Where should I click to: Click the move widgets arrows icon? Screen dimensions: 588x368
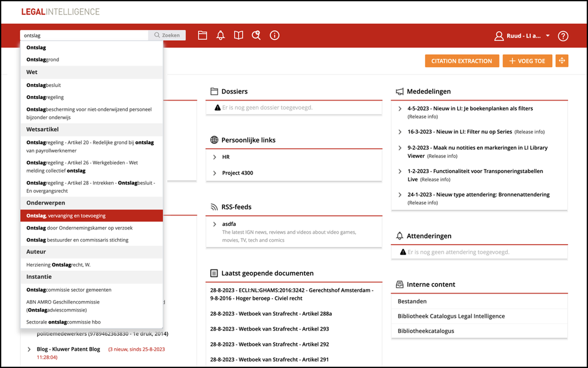coord(562,61)
